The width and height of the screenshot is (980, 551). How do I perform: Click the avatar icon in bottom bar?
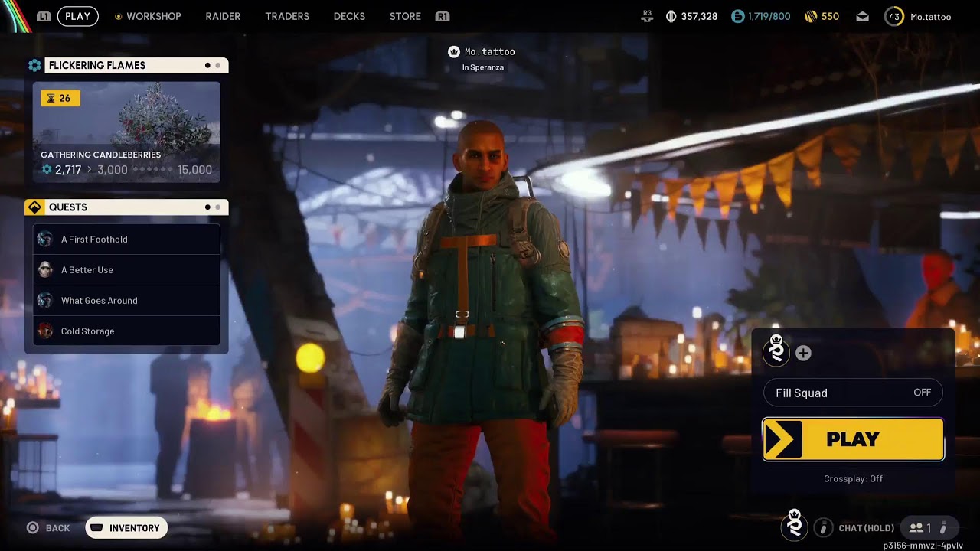[795, 525]
